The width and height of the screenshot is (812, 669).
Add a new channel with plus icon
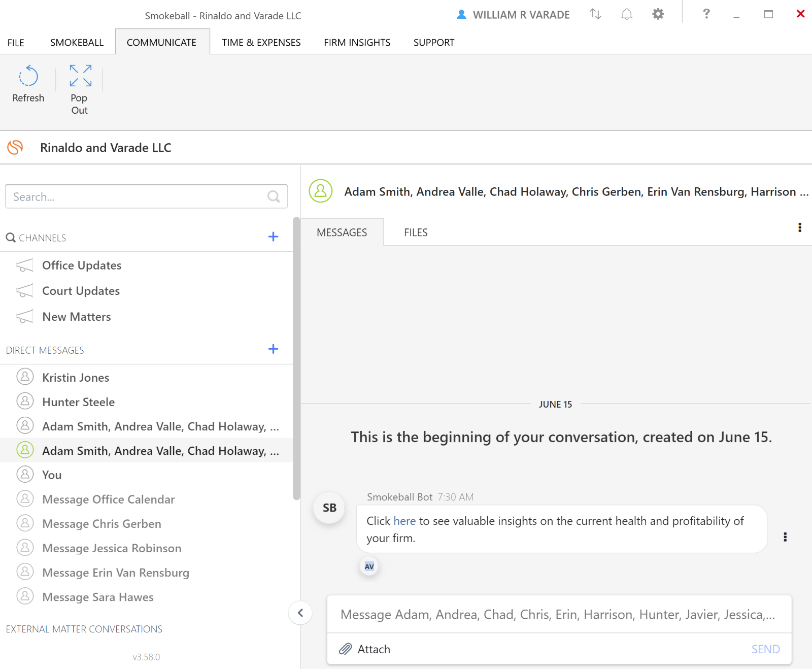click(273, 237)
